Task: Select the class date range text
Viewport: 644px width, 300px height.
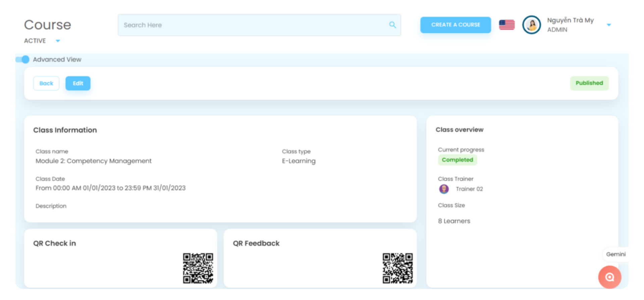Action: [x=111, y=188]
